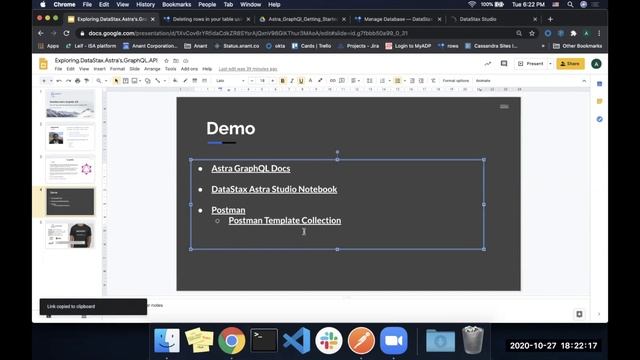This screenshot has width=640, height=360.
Task: Click the undo arrow in Slides toolbar
Action: 59,81
